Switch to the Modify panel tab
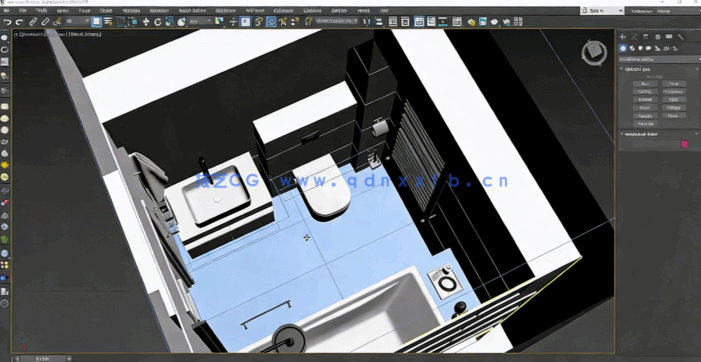 (x=634, y=37)
